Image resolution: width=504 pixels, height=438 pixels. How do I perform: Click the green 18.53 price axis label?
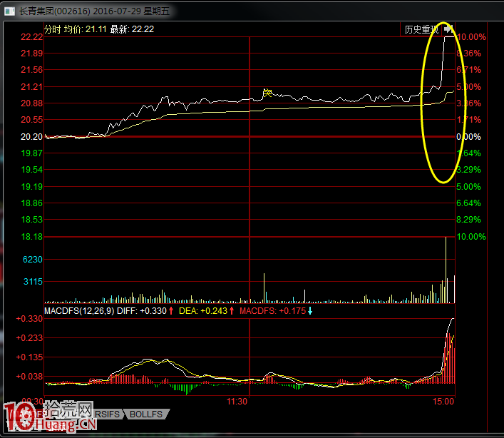point(32,219)
